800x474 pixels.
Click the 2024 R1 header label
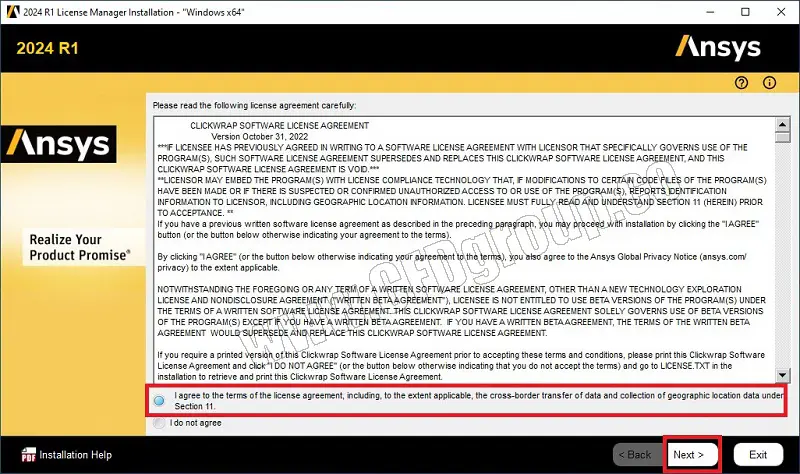pos(47,48)
